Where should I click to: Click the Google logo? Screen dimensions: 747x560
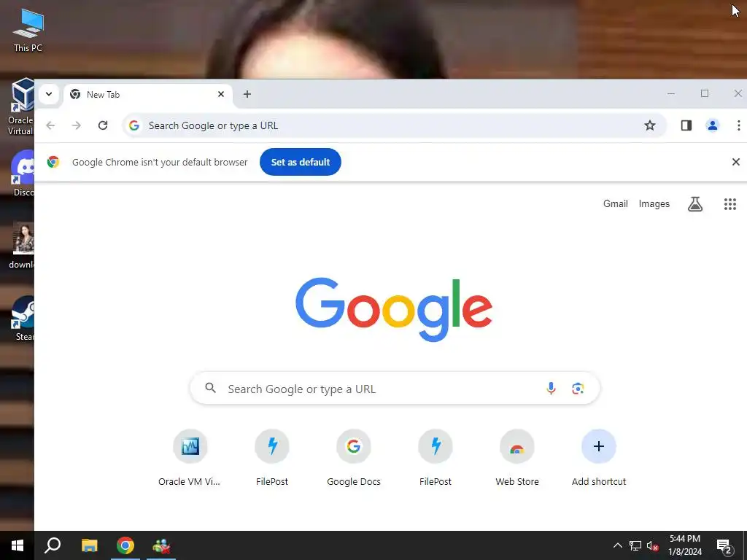coord(394,309)
